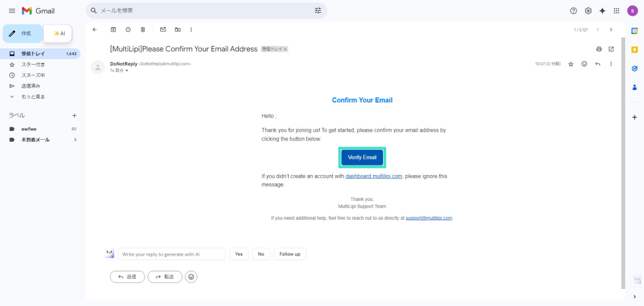The image size is (644, 306).
Task: Create new label with plus icon
Action: [74, 116]
